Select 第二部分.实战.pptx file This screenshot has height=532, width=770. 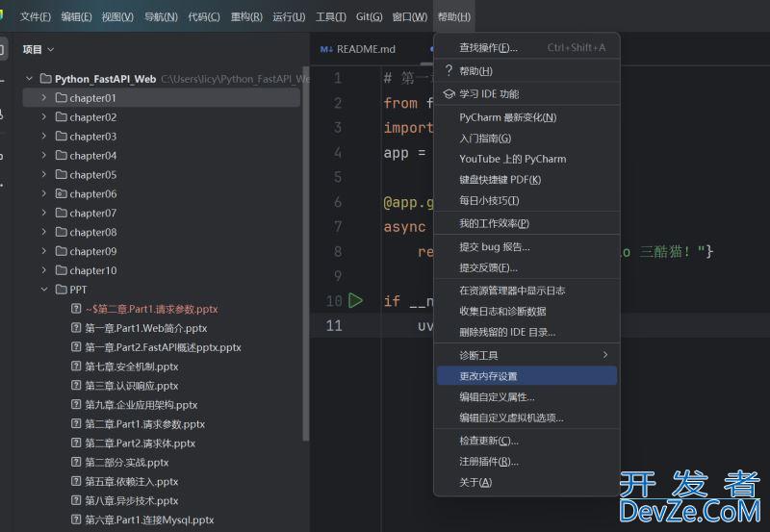click(x=127, y=462)
